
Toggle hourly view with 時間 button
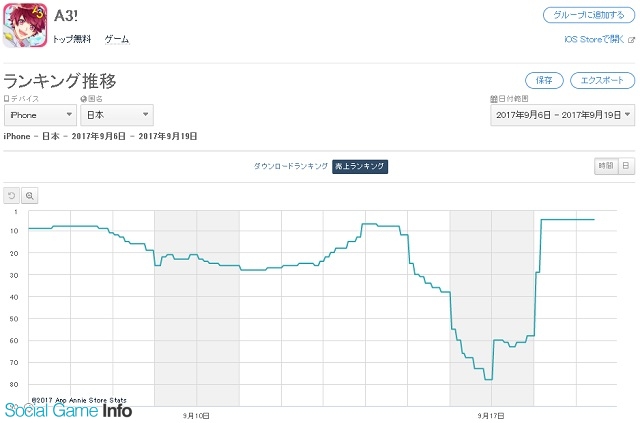coord(605,166)
